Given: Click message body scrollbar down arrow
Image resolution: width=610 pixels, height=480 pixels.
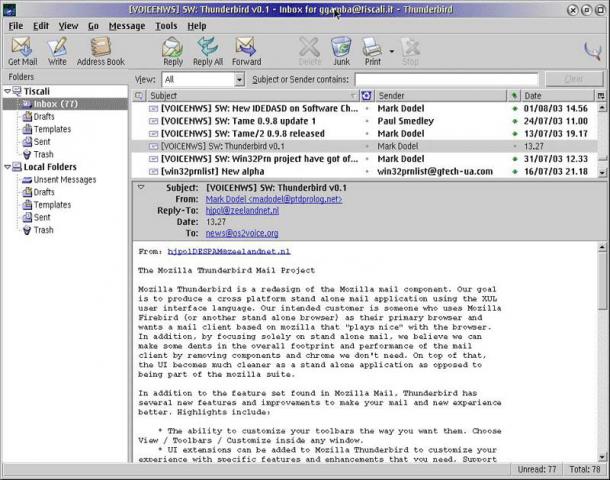Looking at the screenshot, I should coord(602,457).
